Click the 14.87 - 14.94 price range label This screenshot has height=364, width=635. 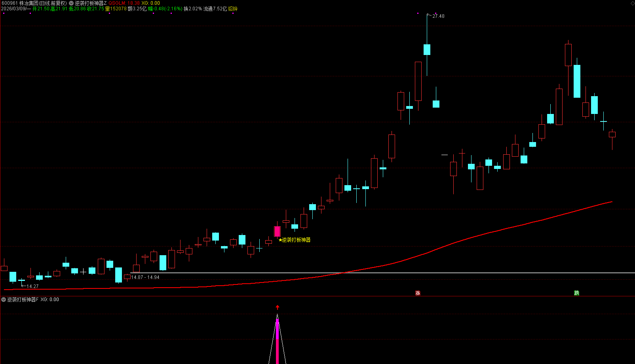[145, 277]
